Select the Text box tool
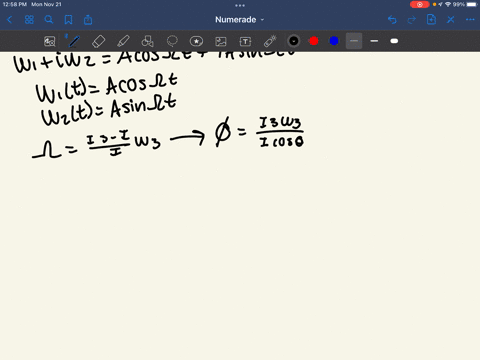 (x=245, y=41)
